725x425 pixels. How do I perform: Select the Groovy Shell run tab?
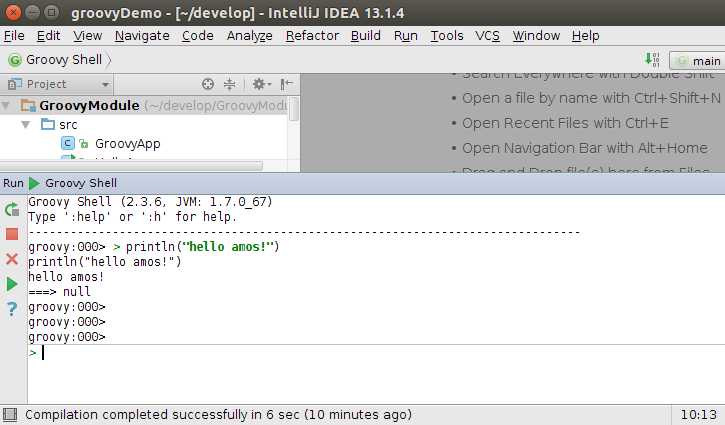[x=73, y=183]
